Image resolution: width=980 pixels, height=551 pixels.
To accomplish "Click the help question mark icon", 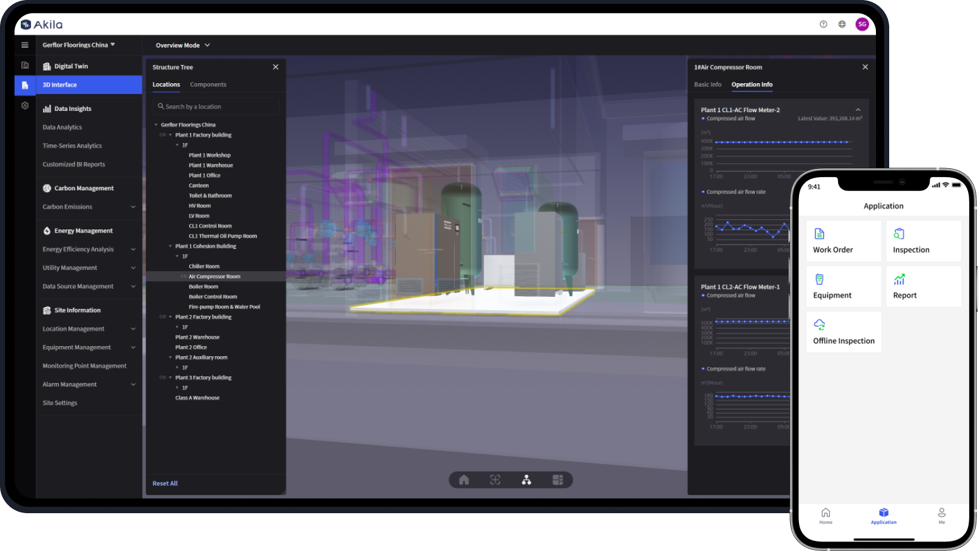I will [823, 24].
